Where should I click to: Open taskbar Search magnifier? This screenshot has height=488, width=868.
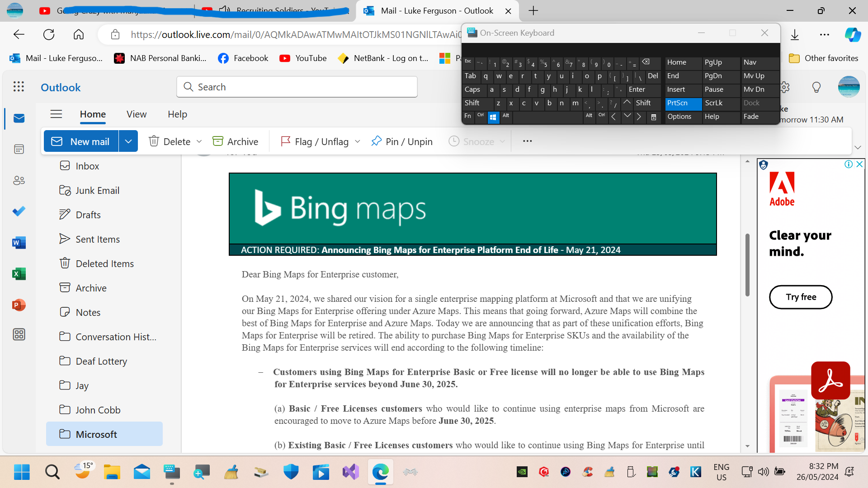52,472
